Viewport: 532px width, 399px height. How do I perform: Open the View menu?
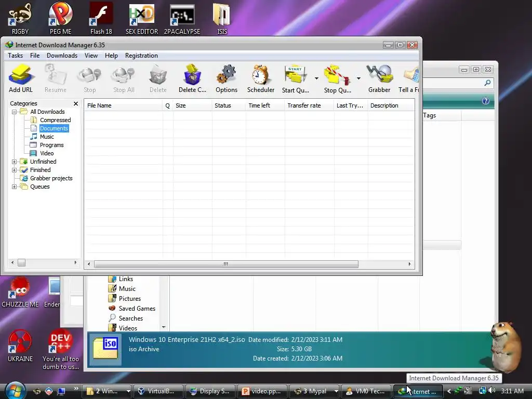tap(91, 55)
